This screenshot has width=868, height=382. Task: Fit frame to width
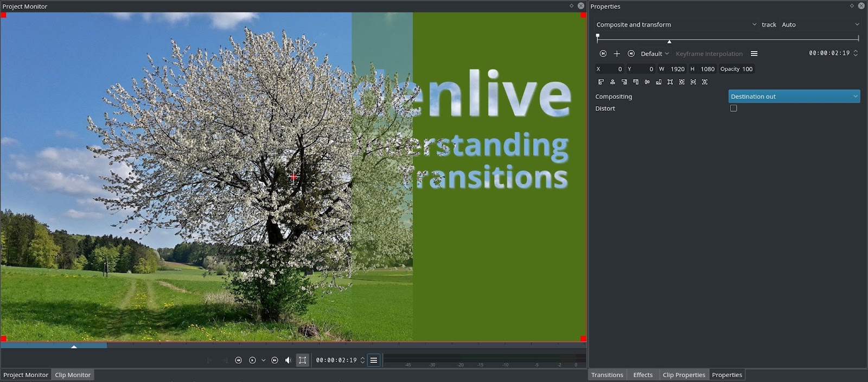[693, 82]
